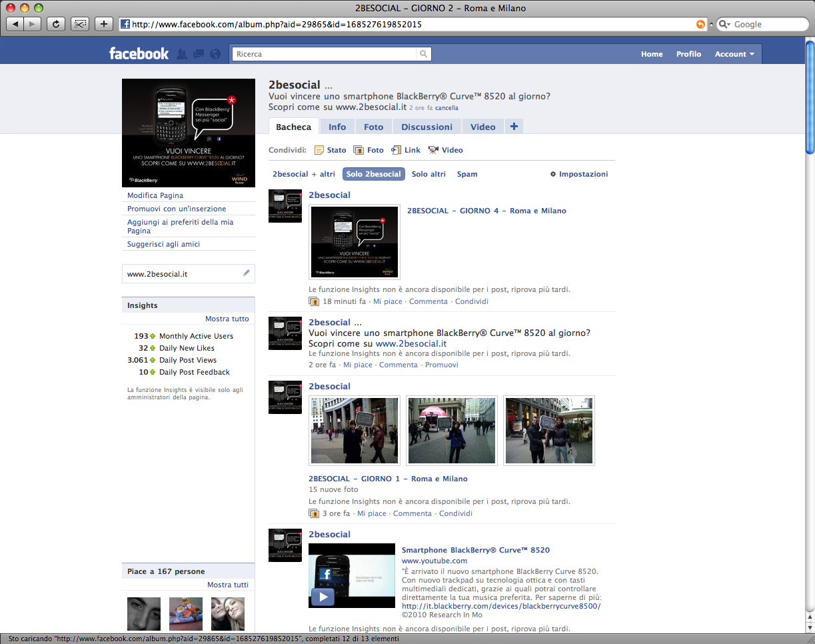Click Mostra tutto in the Insights box
The image size is (815, 644).
(227, 319)
